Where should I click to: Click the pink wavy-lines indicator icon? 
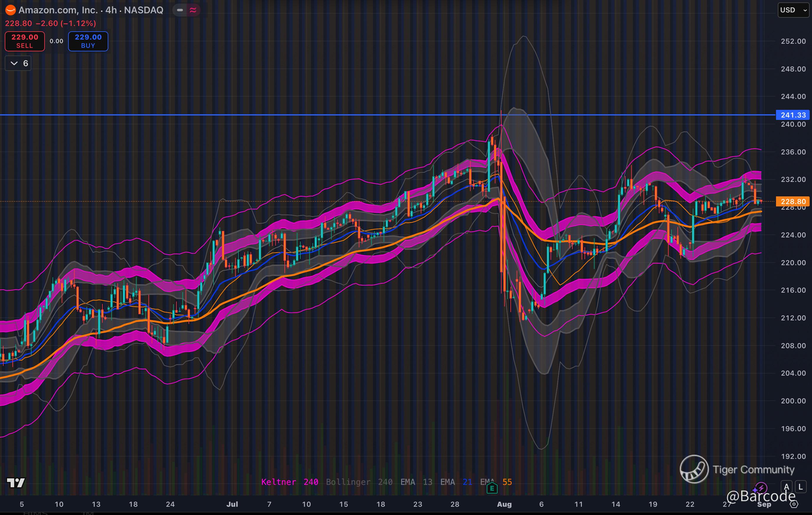pos(193,10)
